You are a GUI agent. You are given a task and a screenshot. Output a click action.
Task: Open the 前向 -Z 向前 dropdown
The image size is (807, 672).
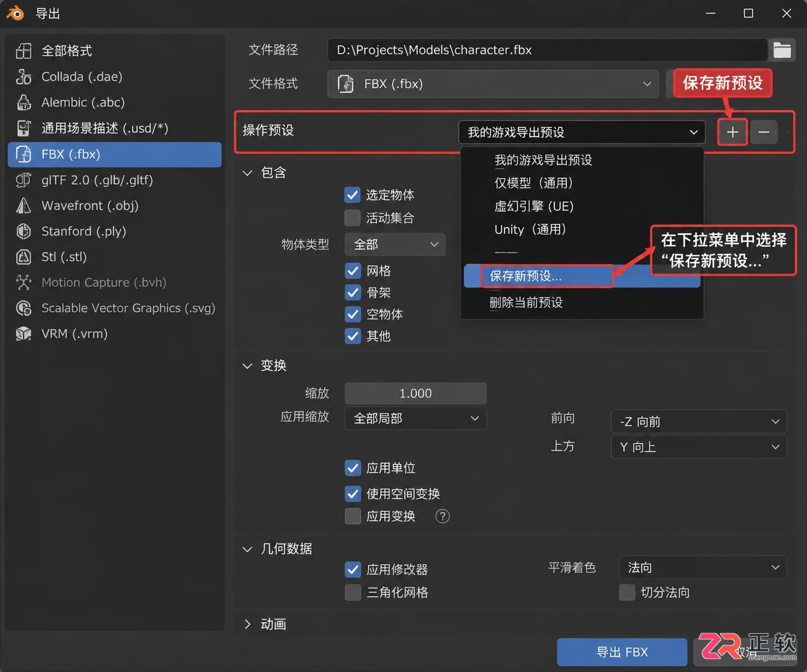tap(699, 421)
